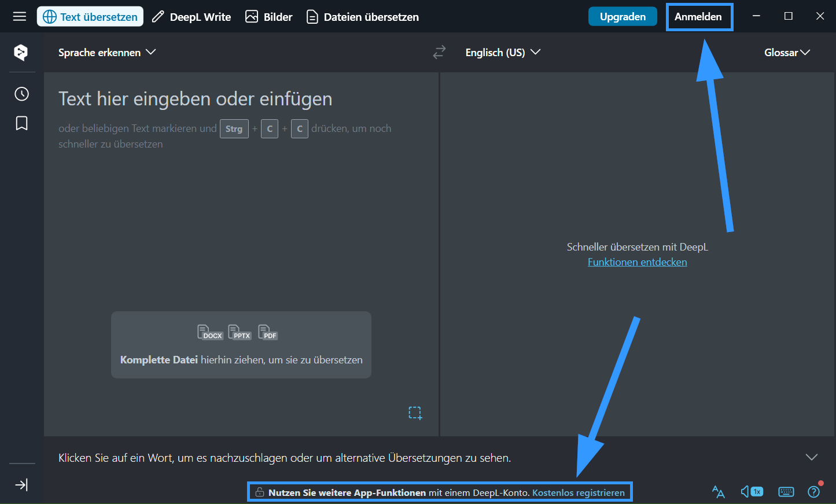Image resolution: width=836 pixels, height=504 pixels.
Task: Close the DeepL window
Action: pyautogui.click(x=820, y=16)
